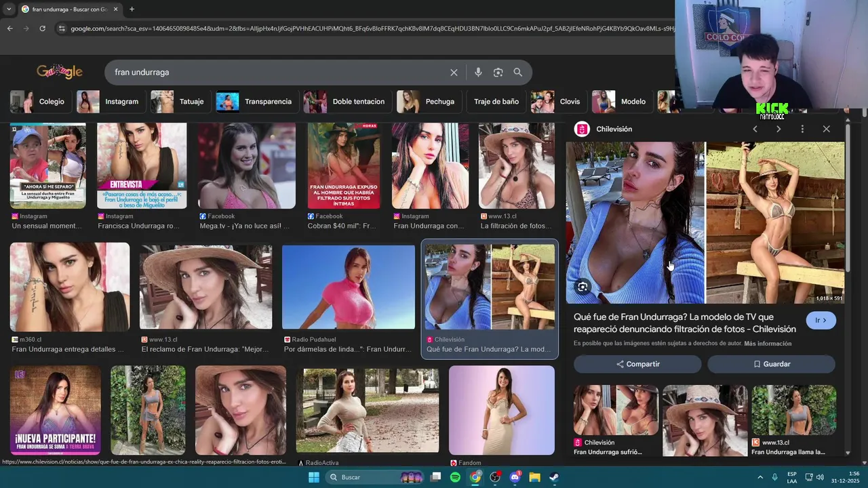The image size is (868, 488).
Task: Click the Compartir button
Action: 637,364
